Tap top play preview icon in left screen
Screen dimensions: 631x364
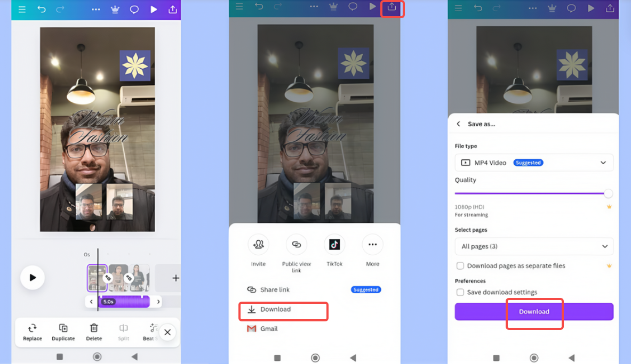(154, 9)
